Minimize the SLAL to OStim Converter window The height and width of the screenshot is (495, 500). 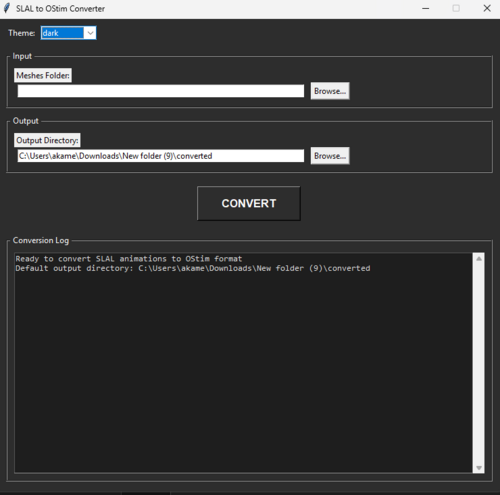[x=426, y=8]
